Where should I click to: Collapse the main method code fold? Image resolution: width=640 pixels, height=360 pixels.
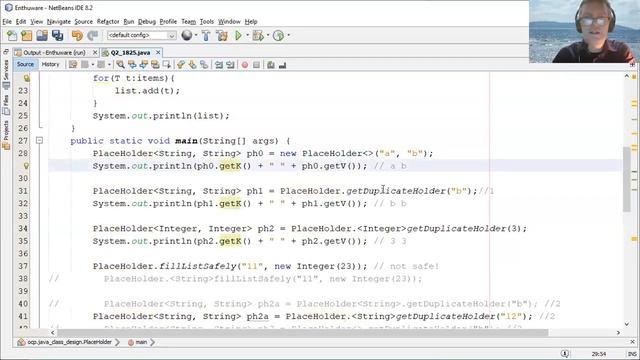39,140
